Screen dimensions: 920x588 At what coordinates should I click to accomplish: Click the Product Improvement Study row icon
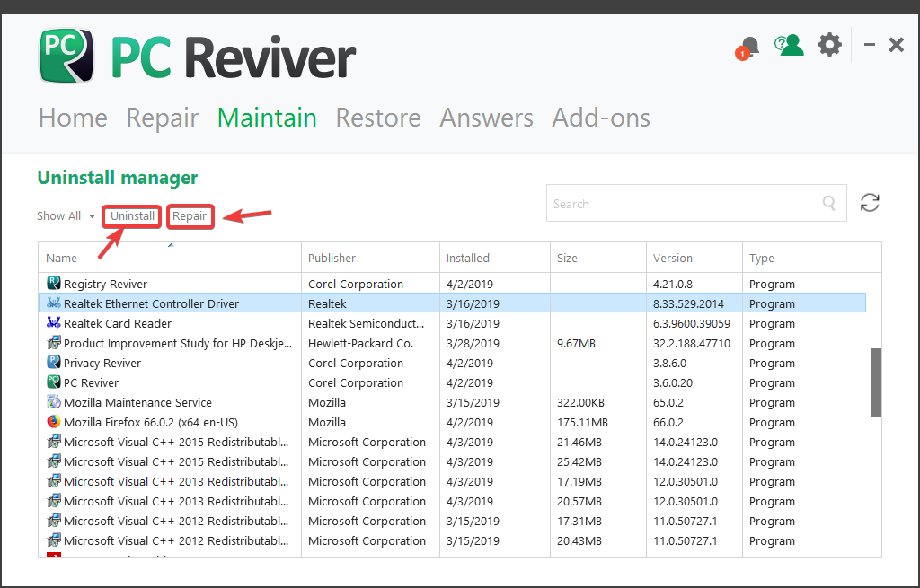(x=53, y=342)
